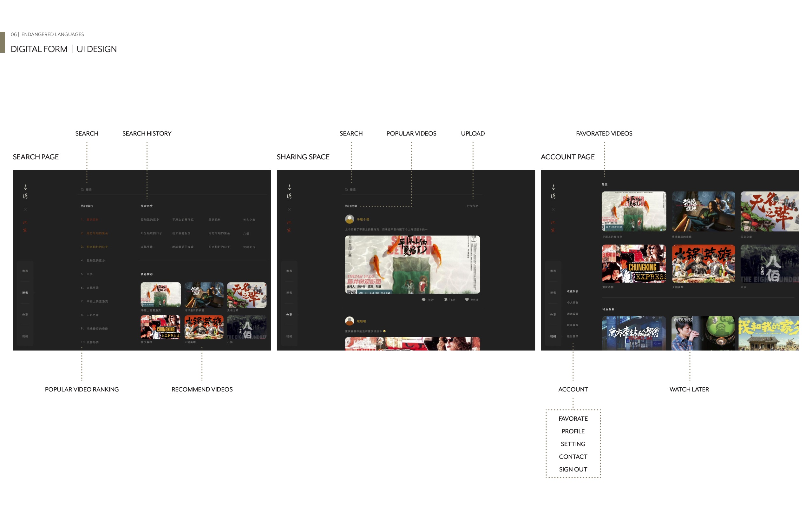Click the search magnifier icon on Search Page

click(x=82, y=190)
